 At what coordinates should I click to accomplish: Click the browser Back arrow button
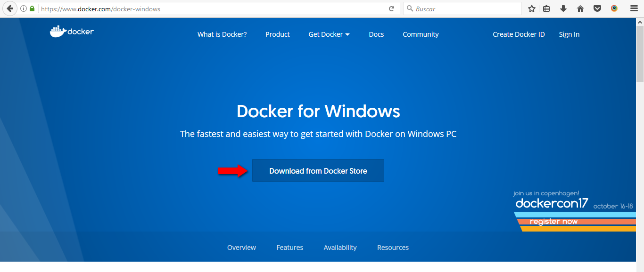pyautogui.click(x=9, y=8)
